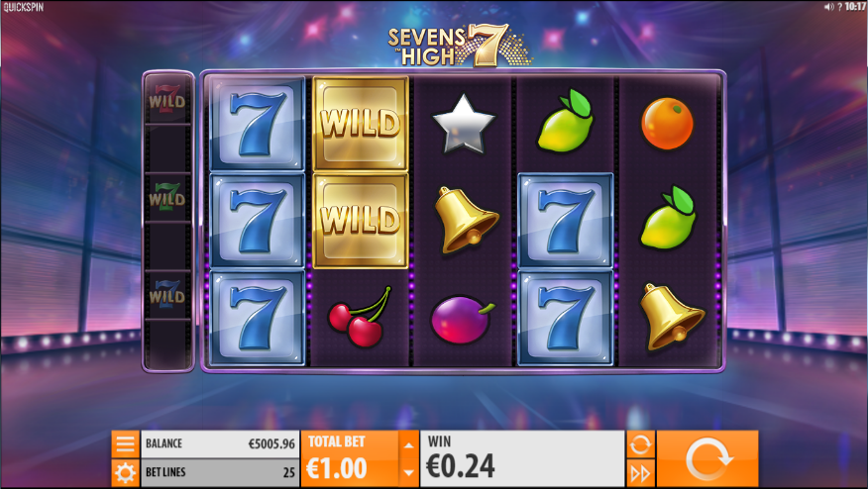Click the Win €0.24 display

pos(522,458)
